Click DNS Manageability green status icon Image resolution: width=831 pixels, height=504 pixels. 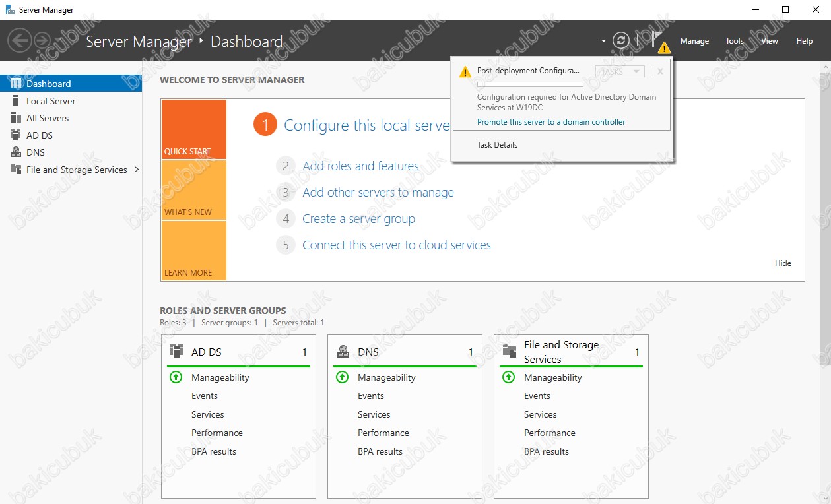point(342,377)
